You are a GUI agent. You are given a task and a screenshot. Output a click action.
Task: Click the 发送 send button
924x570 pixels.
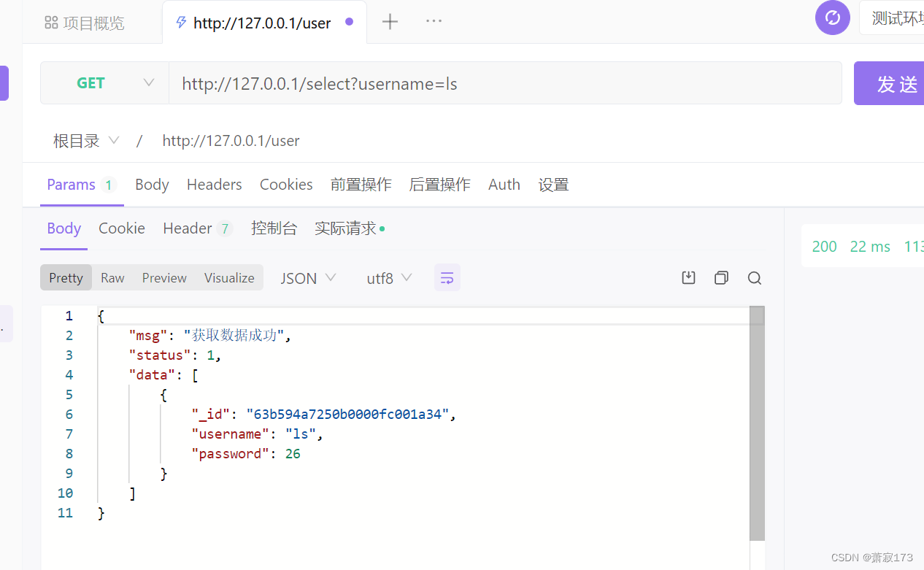tap(889, 83)
